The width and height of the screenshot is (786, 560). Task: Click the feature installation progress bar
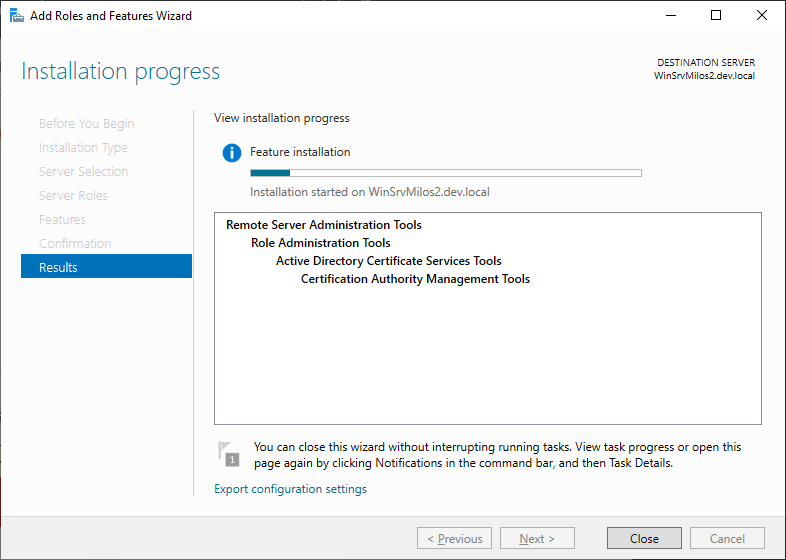[445, 173]
